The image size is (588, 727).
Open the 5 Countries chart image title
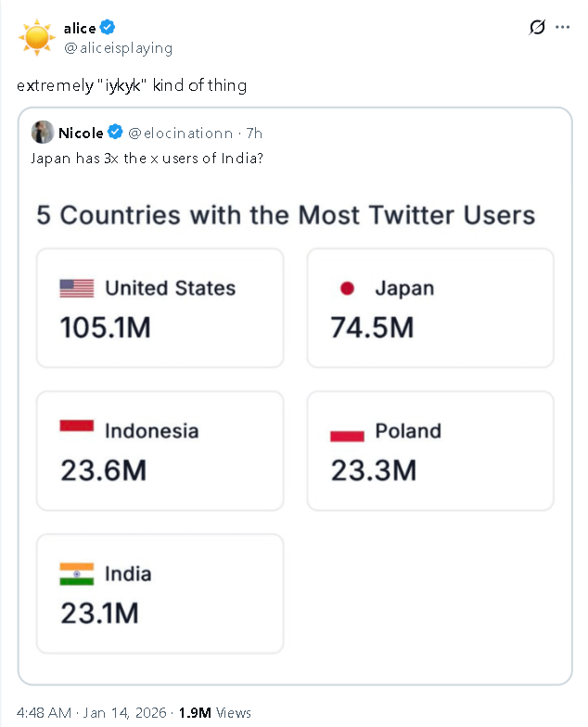(286, 216)
